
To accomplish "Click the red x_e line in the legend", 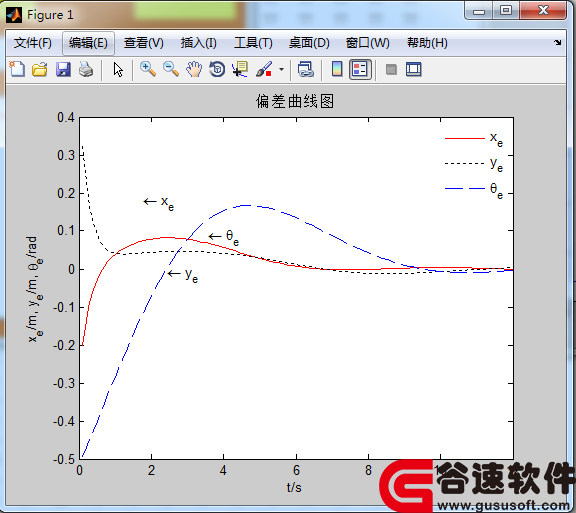I will click(465, 139).
